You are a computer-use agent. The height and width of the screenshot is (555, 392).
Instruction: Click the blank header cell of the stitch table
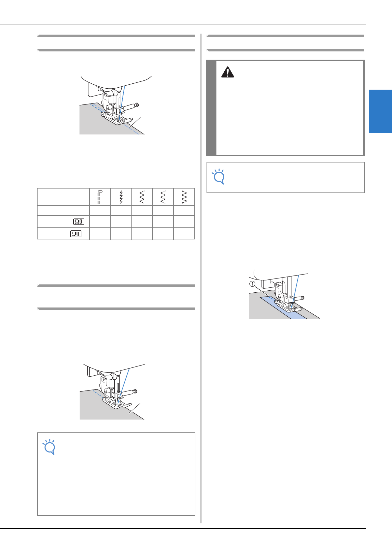point(63,197)
